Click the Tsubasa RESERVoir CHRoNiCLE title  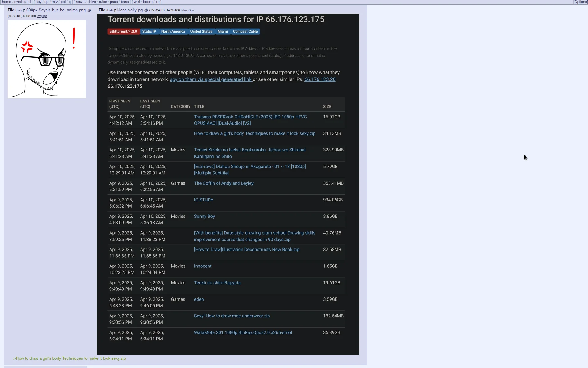[x=250, y=120]
